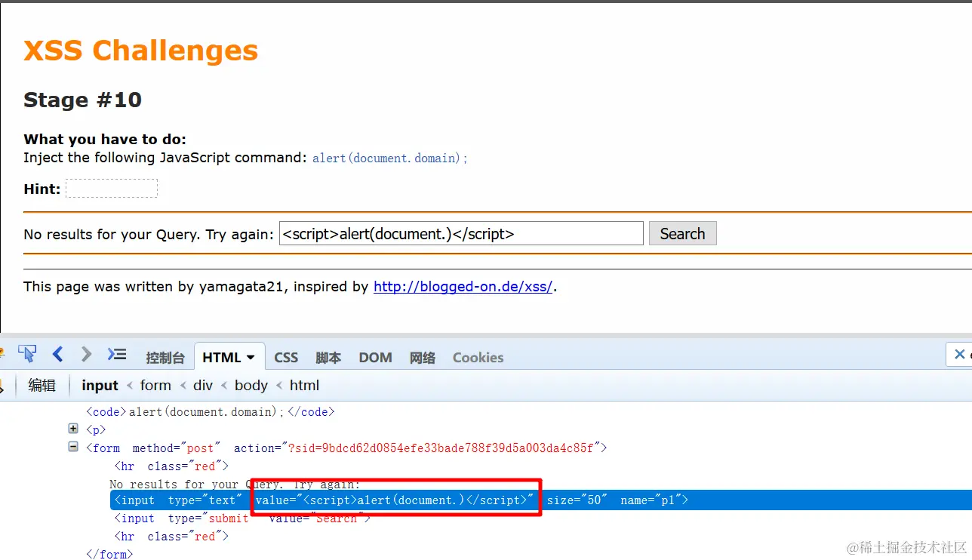
Task: Click the Firebug forward arrow icon
Action: tap(86, 354)
